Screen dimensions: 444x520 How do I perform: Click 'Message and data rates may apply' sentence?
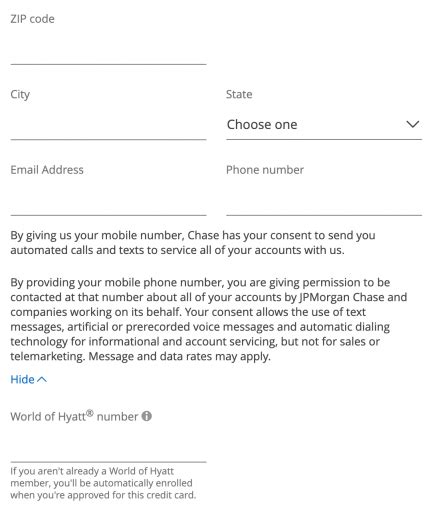coord(180,356)
